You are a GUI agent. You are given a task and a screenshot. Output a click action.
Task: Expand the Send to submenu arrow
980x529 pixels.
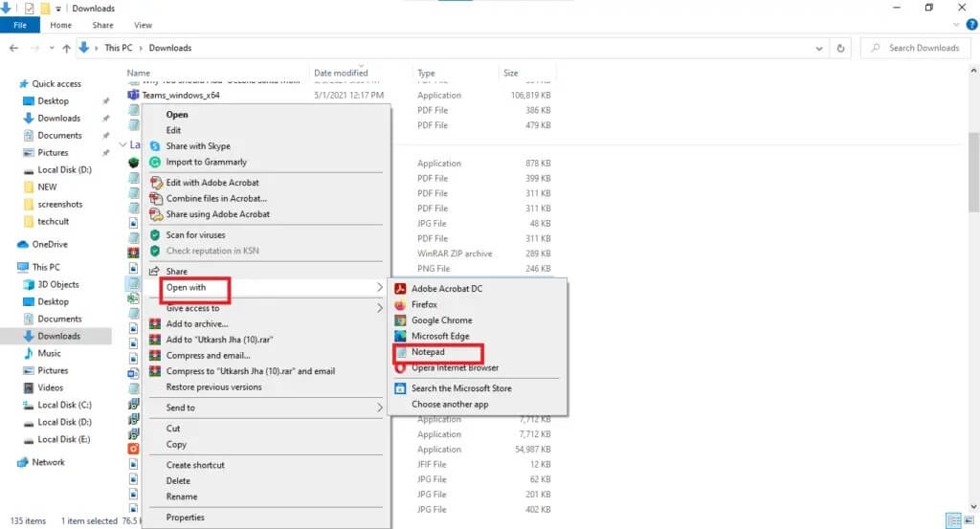[379, 408]
